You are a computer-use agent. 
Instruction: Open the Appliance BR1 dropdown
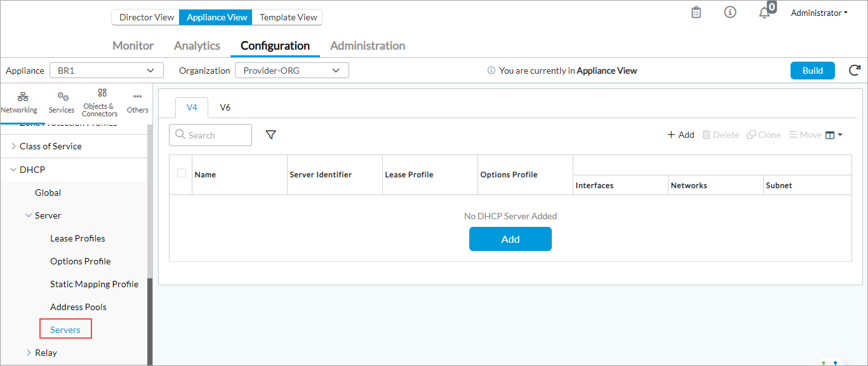point(106,71)
